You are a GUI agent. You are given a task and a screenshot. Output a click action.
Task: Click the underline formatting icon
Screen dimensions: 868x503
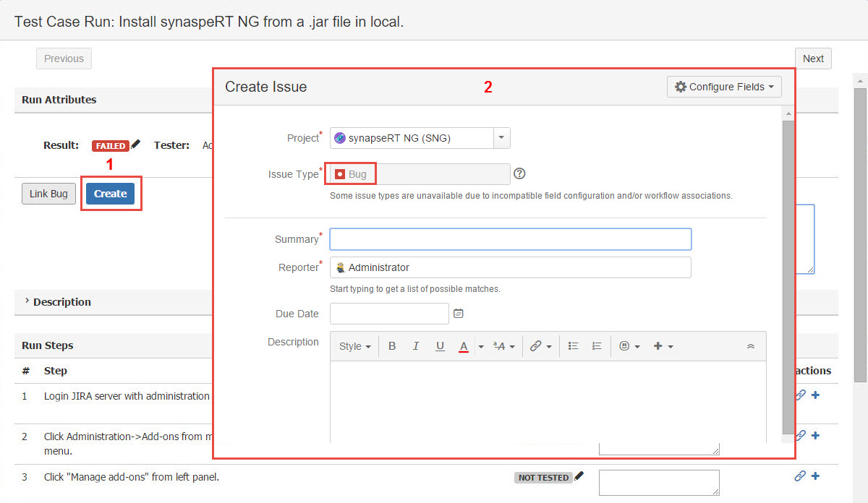coord(440,346)
